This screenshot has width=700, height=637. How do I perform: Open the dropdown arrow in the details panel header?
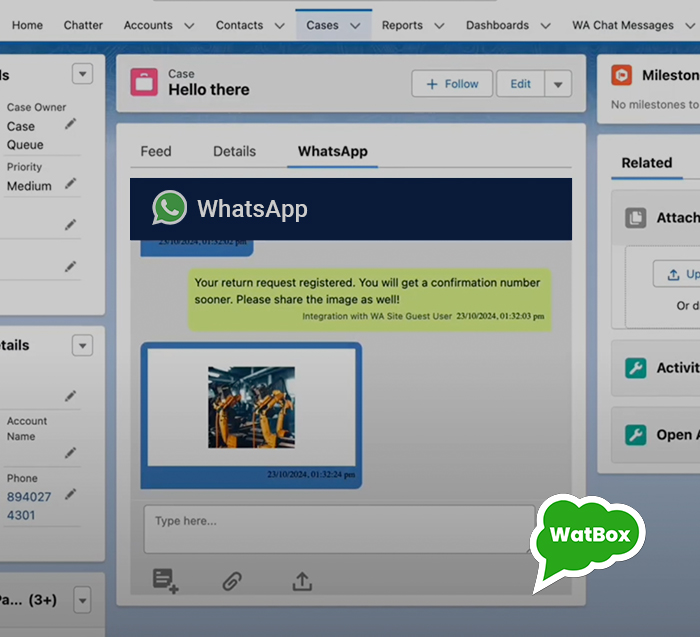pyautogui.click(x=83, y=346)
